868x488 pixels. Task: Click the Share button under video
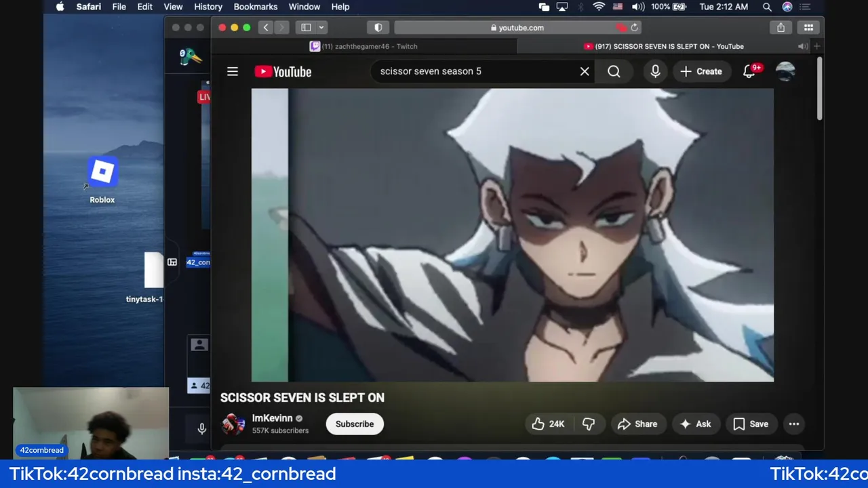point(637,424)
